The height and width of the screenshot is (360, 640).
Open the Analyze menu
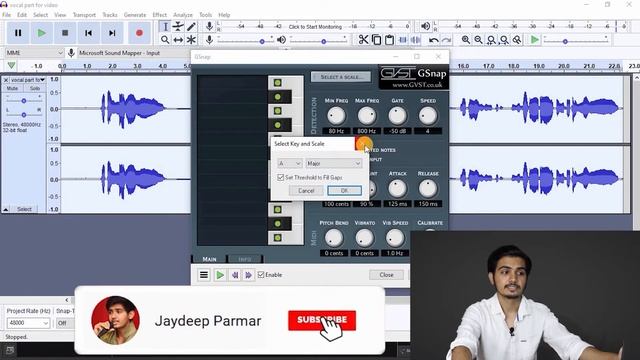tap(183, 15)
